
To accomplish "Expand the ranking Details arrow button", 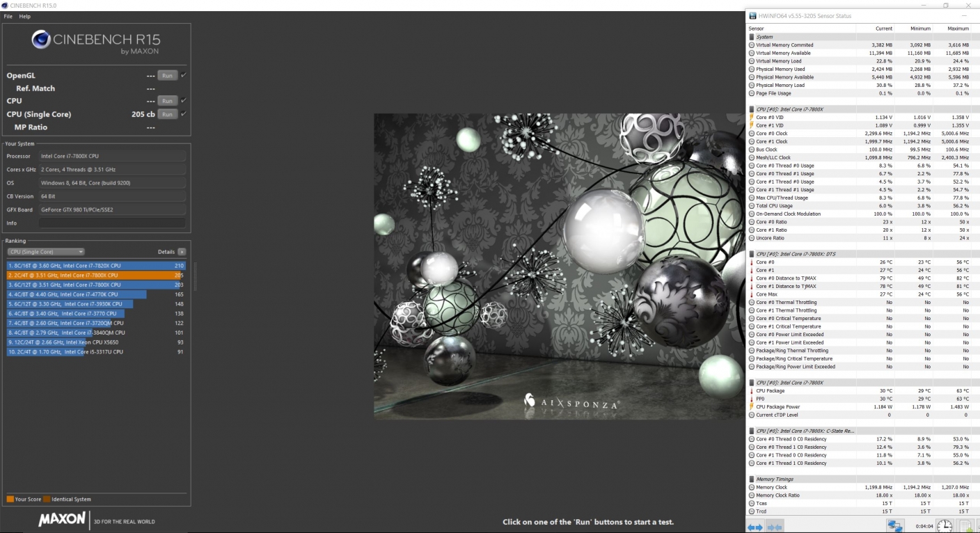I will (x=182, y=252).
